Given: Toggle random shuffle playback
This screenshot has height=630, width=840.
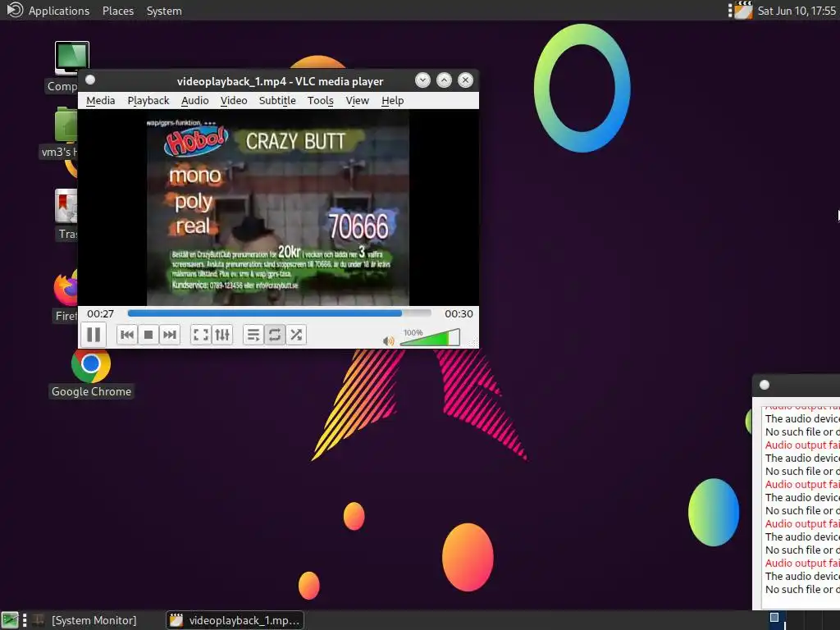Looking at the screenshot, I should tap(295, 335).
